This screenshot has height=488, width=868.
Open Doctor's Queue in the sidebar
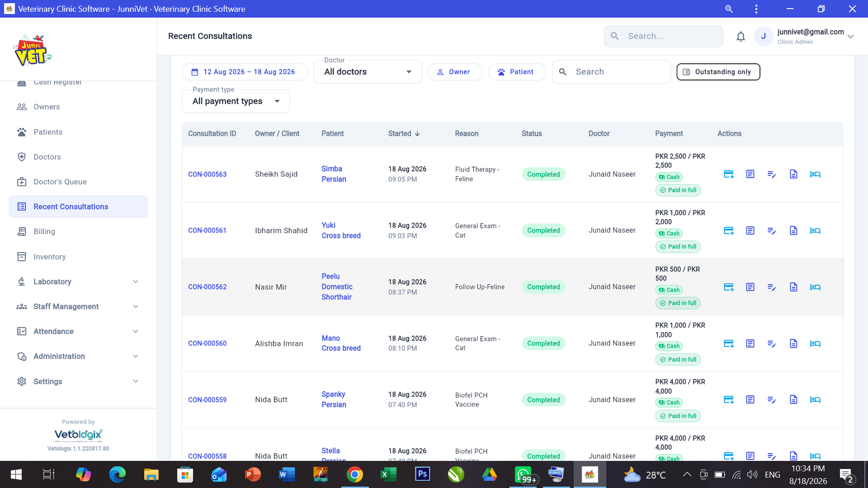tap(78, 182)
